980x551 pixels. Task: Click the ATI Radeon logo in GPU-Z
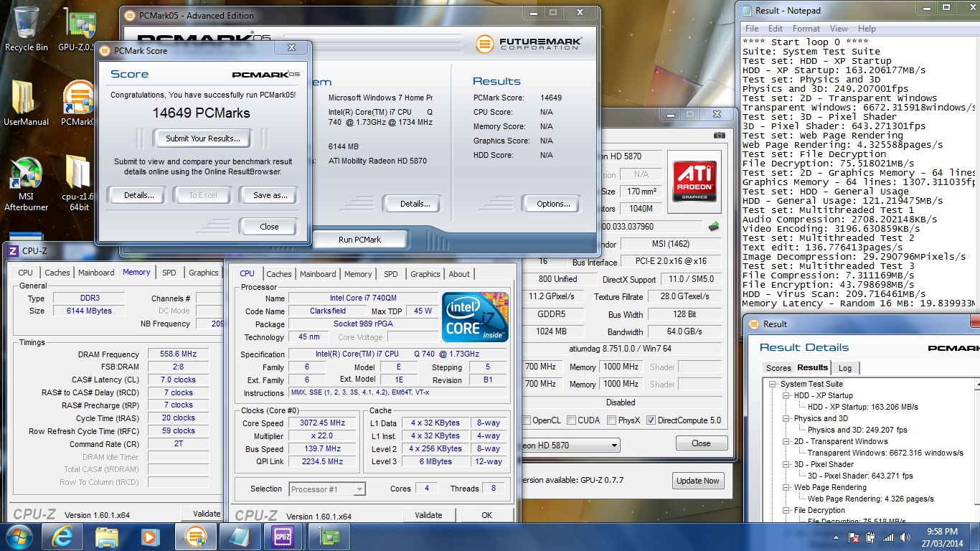pos(694,181)
